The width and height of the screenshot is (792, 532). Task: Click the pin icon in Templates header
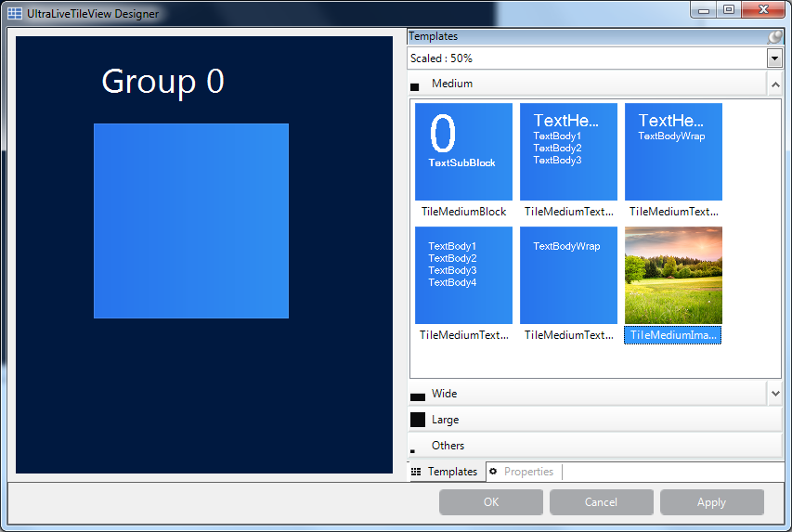coord(774,37)
